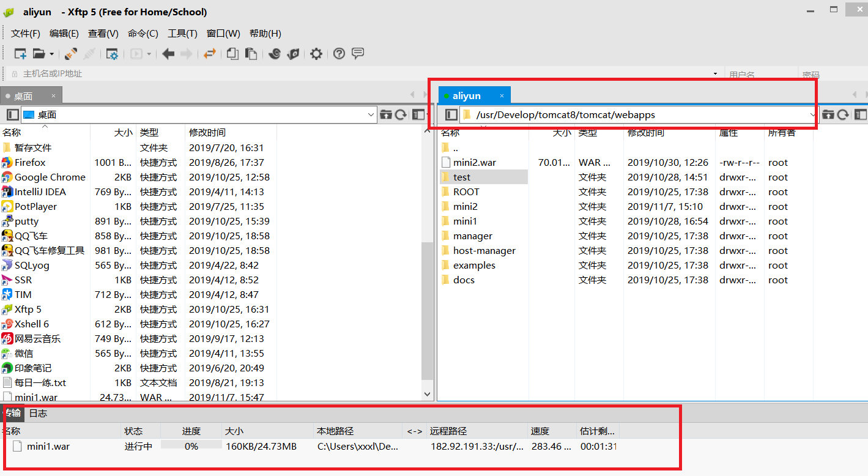Select the remote test folder
This screenshot has height=476, width=868.
tap(483, 177)
